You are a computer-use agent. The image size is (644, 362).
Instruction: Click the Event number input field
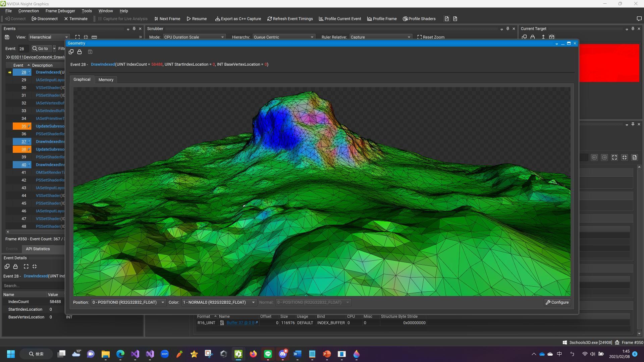(23, 49)
